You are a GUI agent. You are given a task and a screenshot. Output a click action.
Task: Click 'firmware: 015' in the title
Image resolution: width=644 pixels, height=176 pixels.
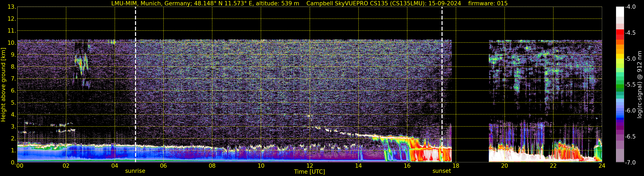coord(488,3)
